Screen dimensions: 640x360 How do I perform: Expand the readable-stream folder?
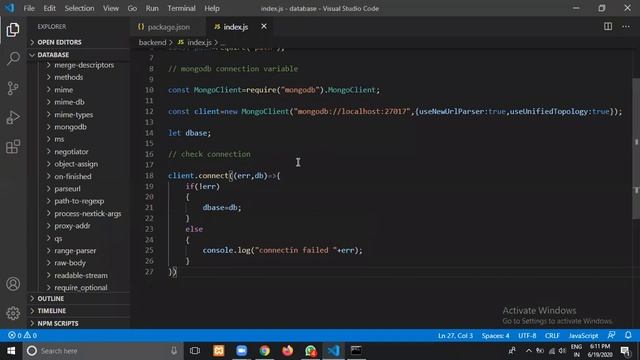click(81, 276)
